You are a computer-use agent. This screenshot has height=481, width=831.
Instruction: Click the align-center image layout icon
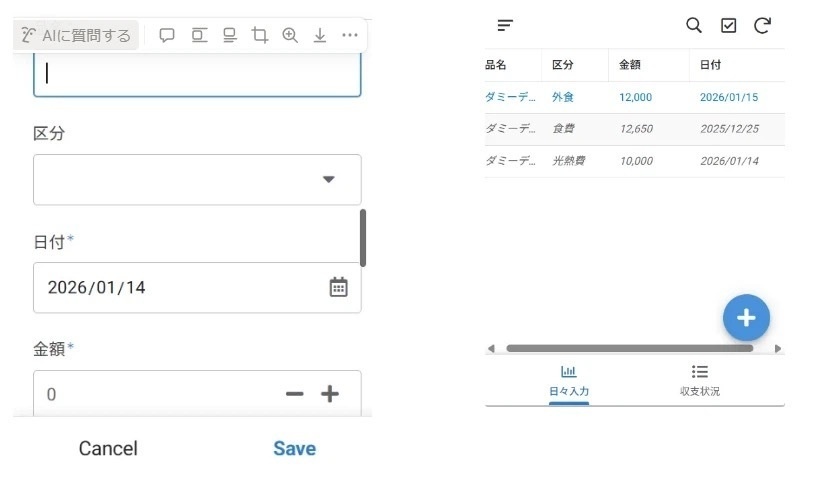[199, 35]
